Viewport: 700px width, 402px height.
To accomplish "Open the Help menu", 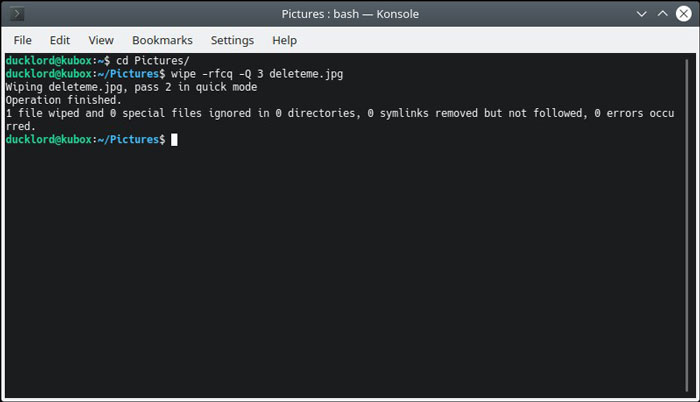I will pos(284,40).
